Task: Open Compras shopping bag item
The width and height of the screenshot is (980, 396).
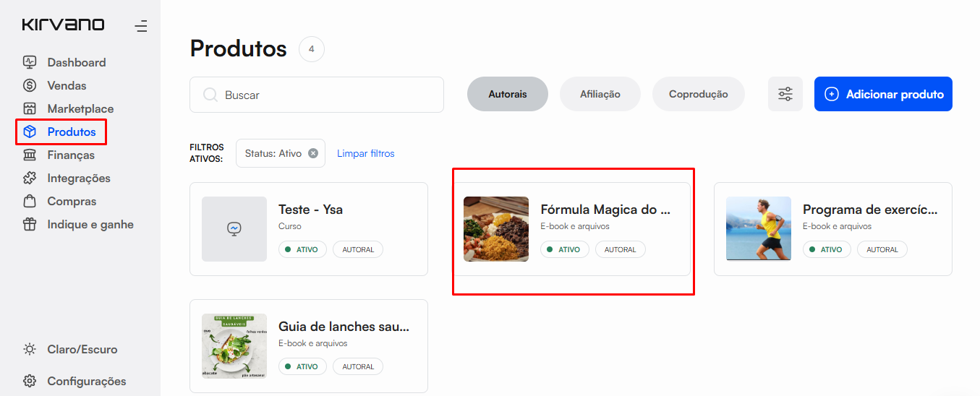Action: click(x=71, y=201)
